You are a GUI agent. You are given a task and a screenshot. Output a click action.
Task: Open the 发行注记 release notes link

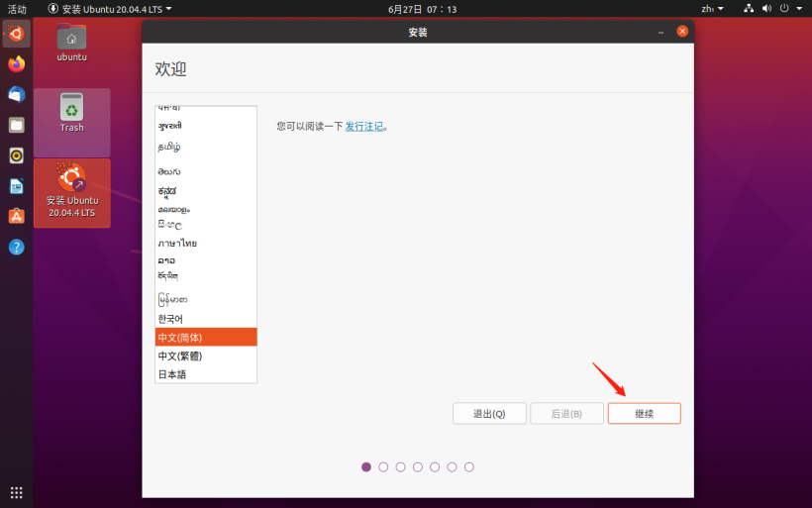pyautogui.click(x=363, y=127)
